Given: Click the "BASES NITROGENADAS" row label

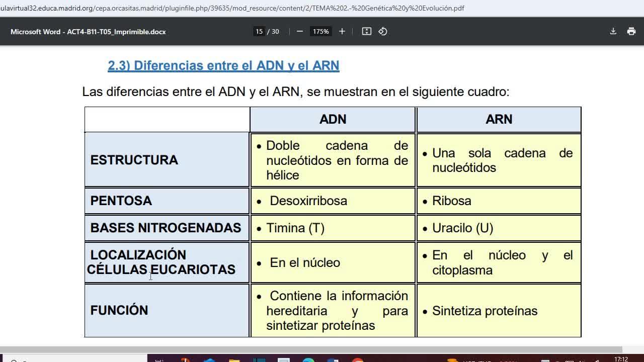Looking at the screenshot, I should tap(167, 228).
